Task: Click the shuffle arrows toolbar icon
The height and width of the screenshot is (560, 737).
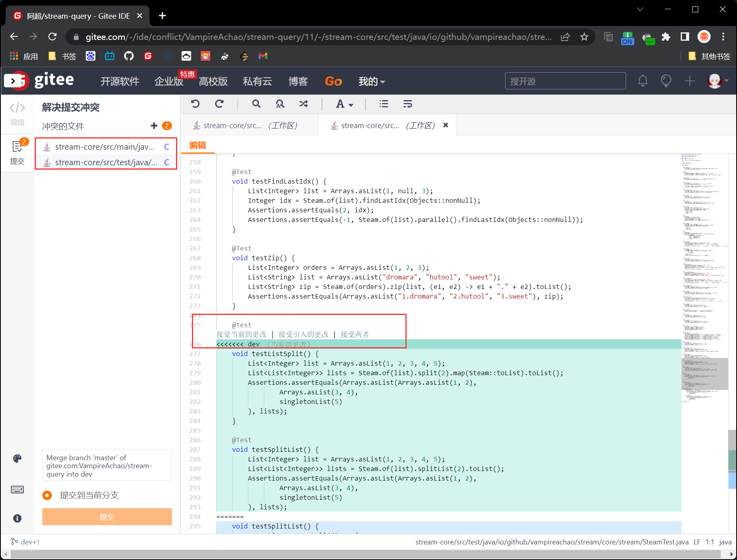Action: tap(304, 104)
